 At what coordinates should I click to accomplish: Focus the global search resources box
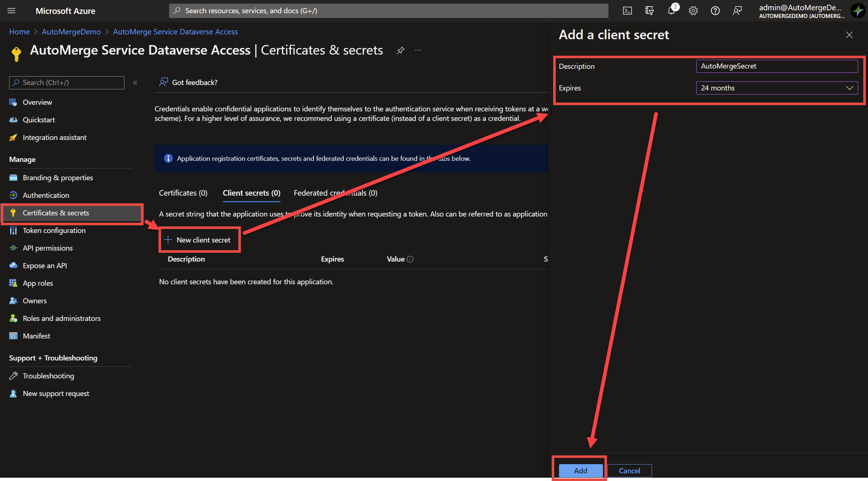[x=388, y=11]
